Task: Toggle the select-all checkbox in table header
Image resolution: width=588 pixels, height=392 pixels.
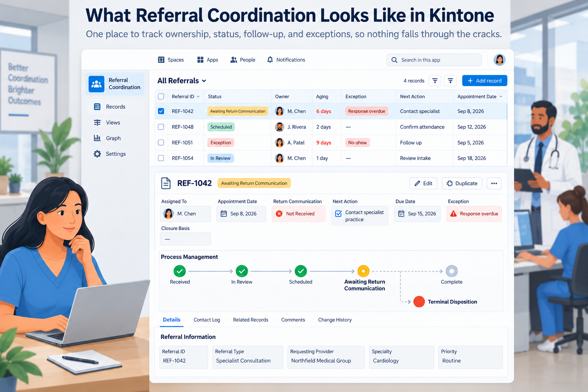Action: (x=161, y=96)
